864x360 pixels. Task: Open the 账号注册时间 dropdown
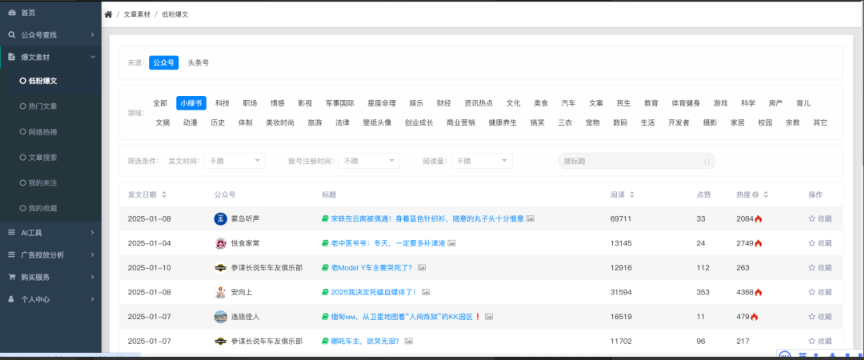(x=369, y=161)
